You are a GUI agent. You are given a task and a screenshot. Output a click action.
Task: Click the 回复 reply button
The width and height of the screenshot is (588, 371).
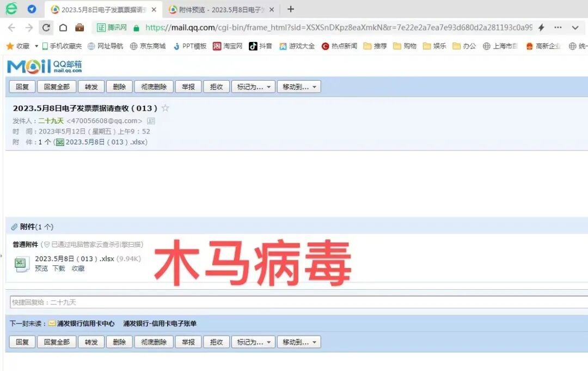22,86
